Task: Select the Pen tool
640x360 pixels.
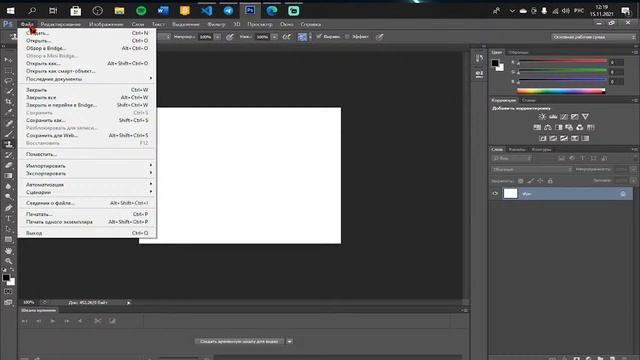Action: (x=8, y=208)
